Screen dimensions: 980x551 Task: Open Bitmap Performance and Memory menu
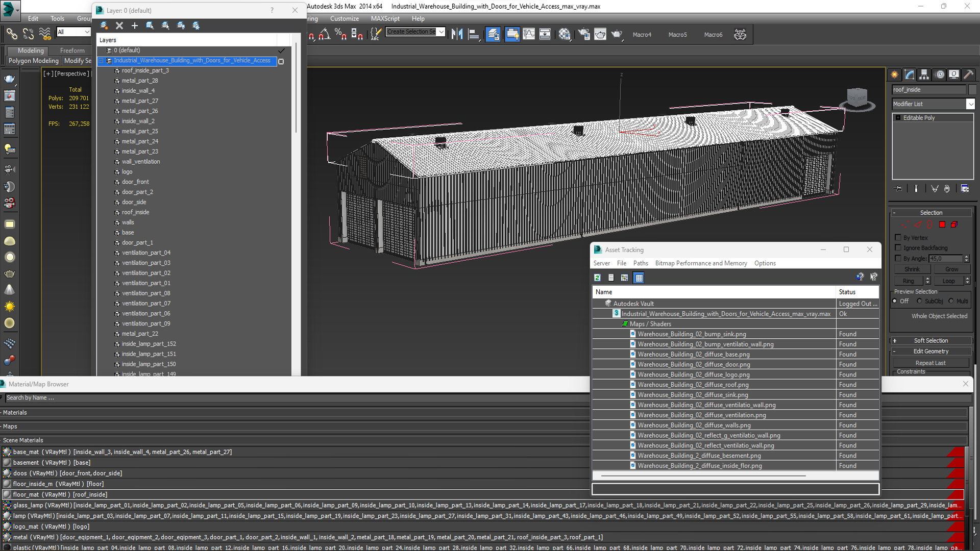[701, 263]
